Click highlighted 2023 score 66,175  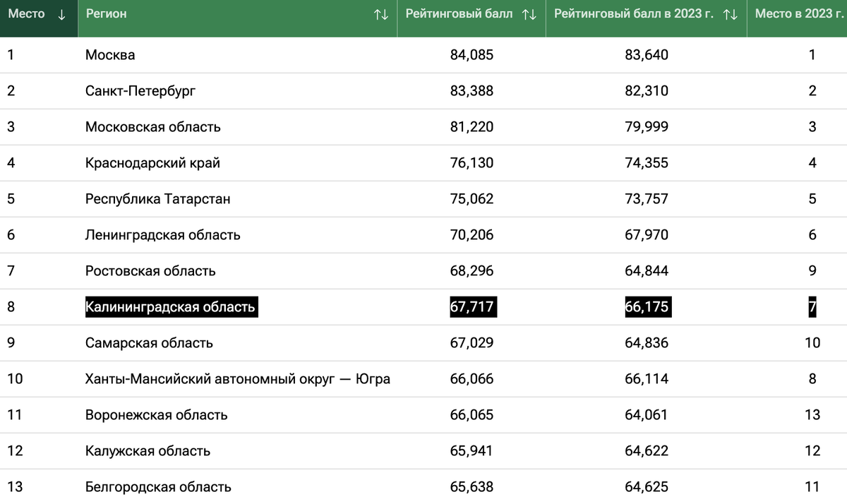[x=647, y=307]
